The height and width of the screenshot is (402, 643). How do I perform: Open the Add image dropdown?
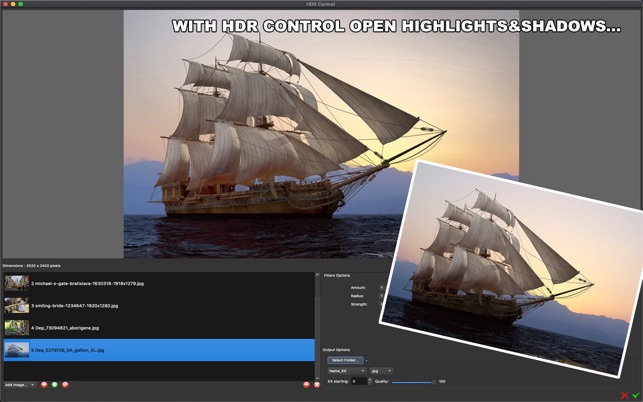pos(20,385)
